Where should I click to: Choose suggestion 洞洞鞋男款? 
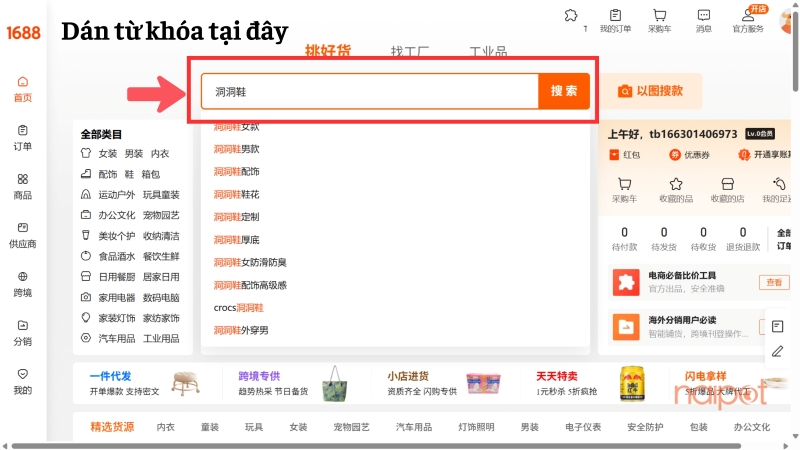[236, 149]
